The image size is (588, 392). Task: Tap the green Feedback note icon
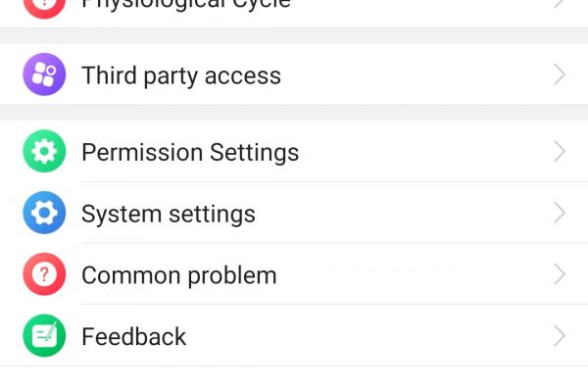pos(44,336)
